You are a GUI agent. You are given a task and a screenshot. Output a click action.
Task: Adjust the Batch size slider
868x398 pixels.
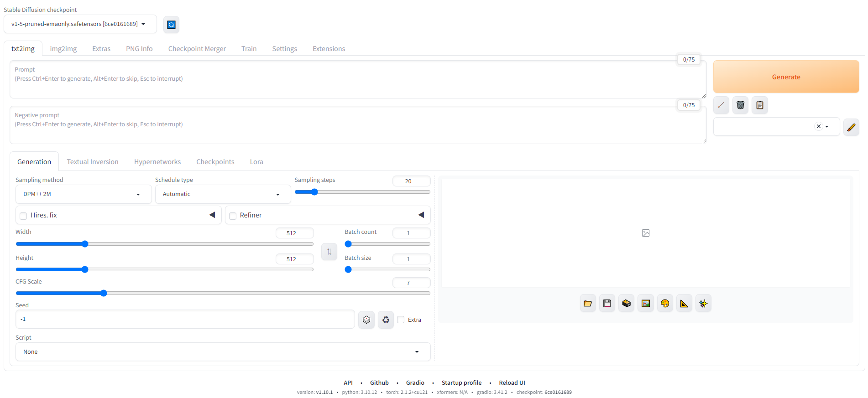click(x=387, y=269)
